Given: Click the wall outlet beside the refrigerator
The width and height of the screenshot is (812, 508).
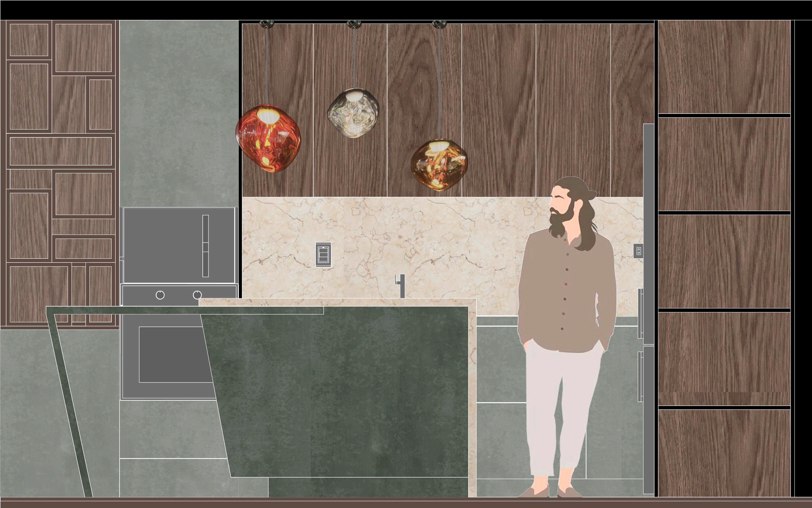Looking at the screenshot, I should [x=638, y=251].
